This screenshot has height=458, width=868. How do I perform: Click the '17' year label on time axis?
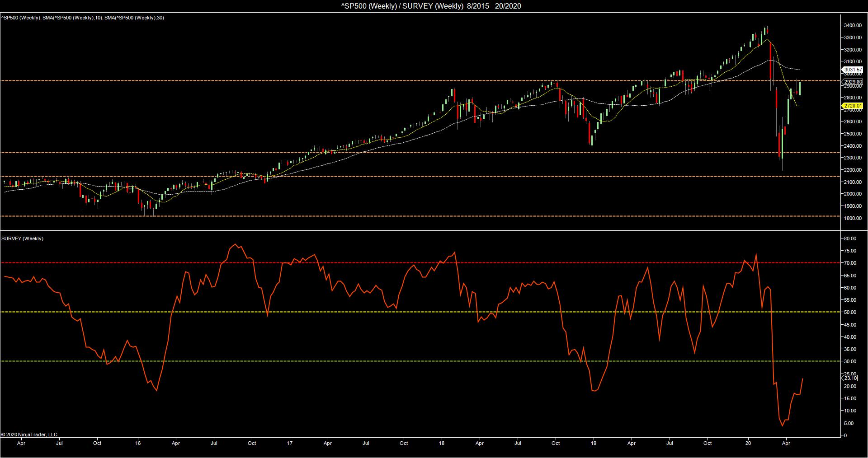[x=290, y=443]
